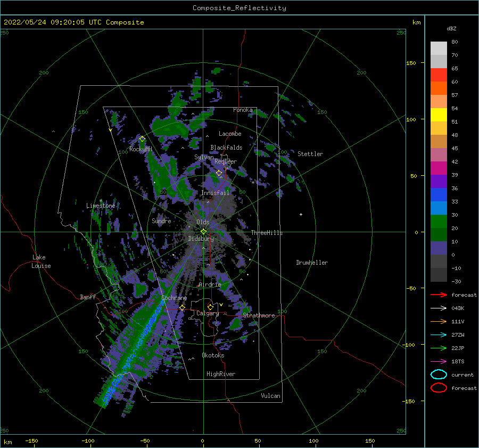
Task: Click the cyan current ellipse icon
Action: (x=439, y=374)
